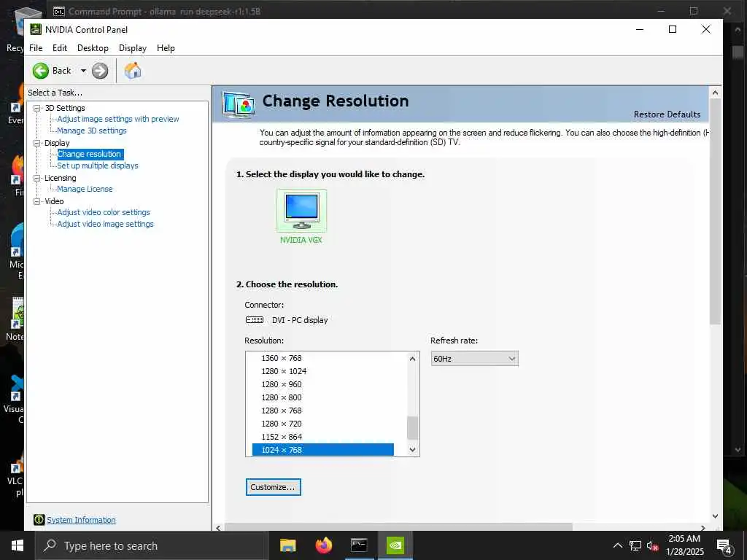Open the Desktop menu
This screenshot has width=747, height=560.
click(x=93, y=48)
